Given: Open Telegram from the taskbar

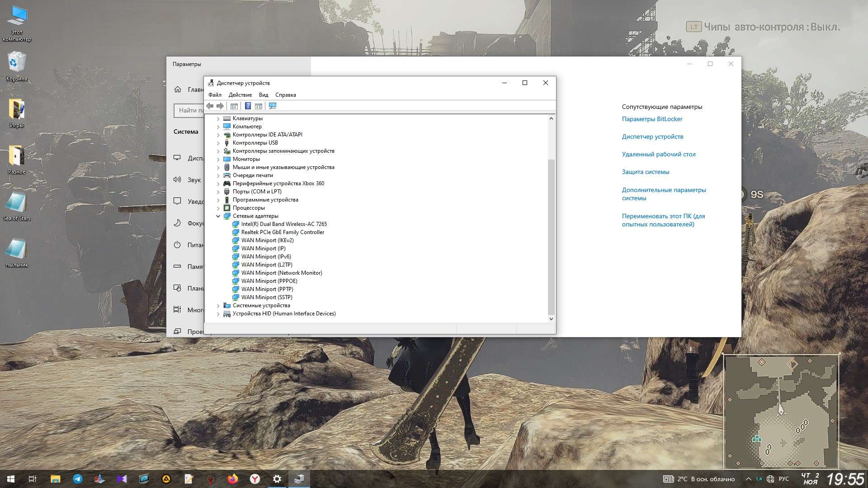Looking at the screenshot, I should tap(78, 479).
